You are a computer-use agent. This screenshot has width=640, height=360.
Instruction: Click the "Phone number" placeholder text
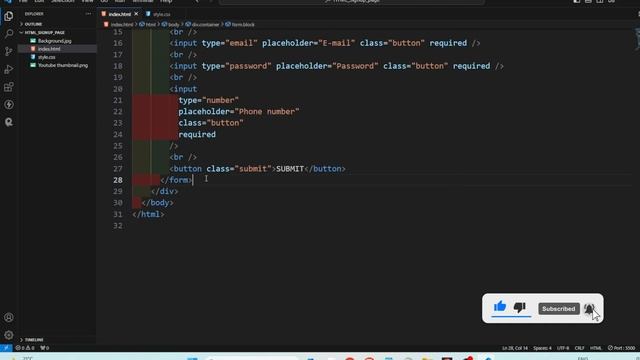[267, 111]
